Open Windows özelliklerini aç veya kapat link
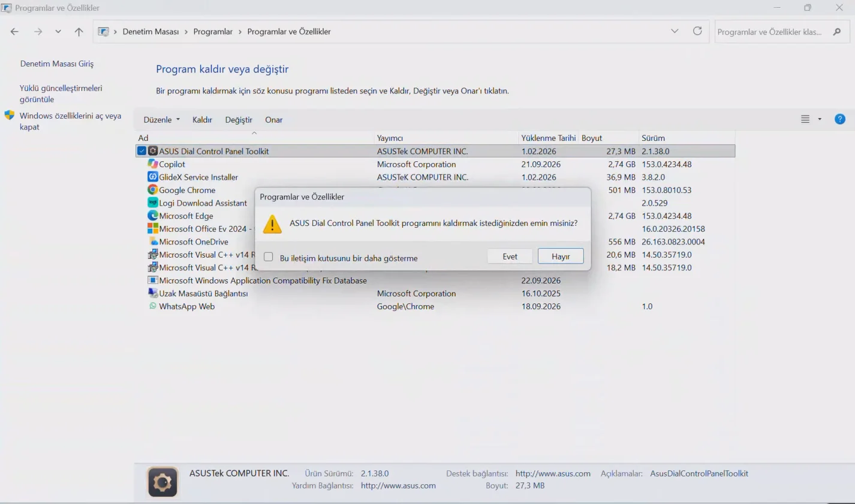 tap(70, 121)
